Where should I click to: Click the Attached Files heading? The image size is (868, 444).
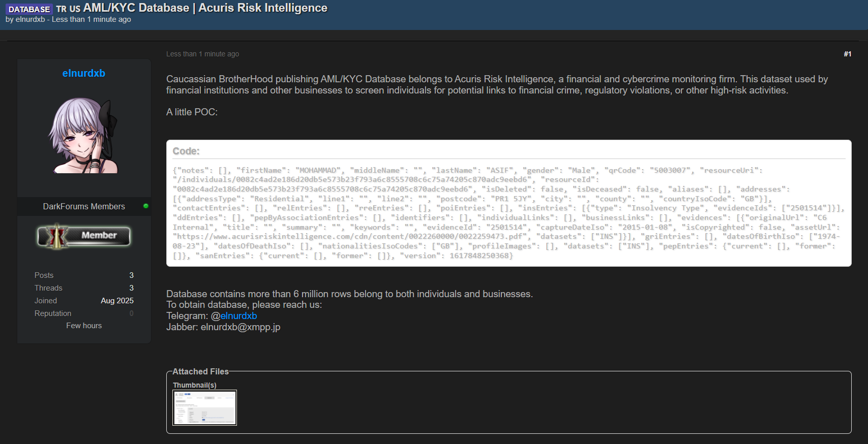[200, 372]
